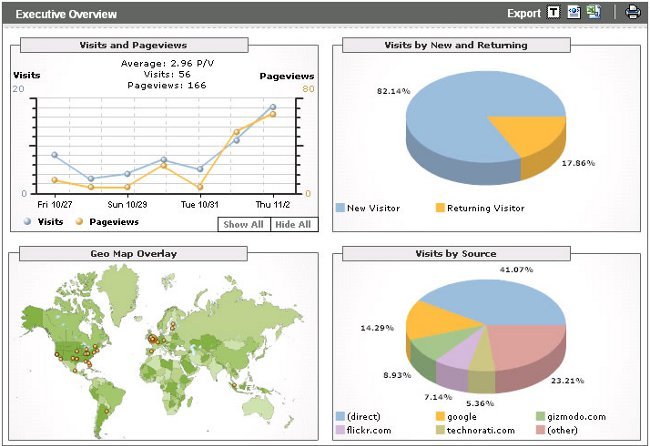Open the Visits by New and Returning header
650x446 pixels.
[x=456, y=45]
